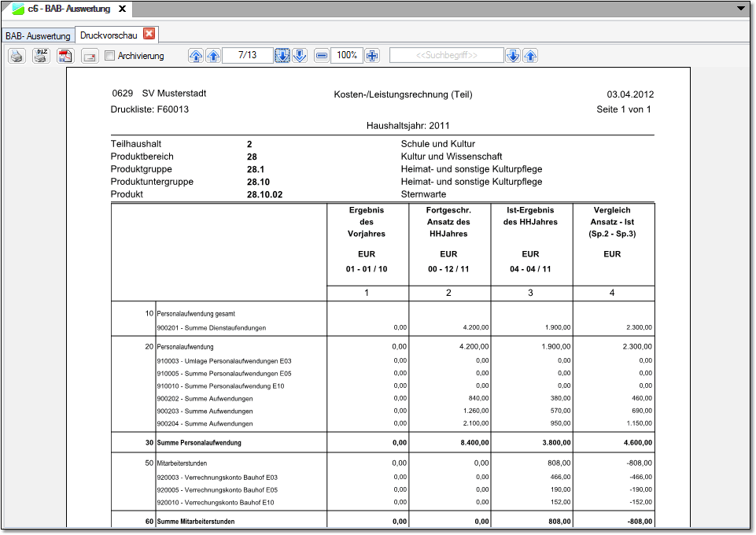Viewport: 756px width, 535px height.
Task: Zoom out with the minus button
Action: pyautogui.click(x=322, y=56)
